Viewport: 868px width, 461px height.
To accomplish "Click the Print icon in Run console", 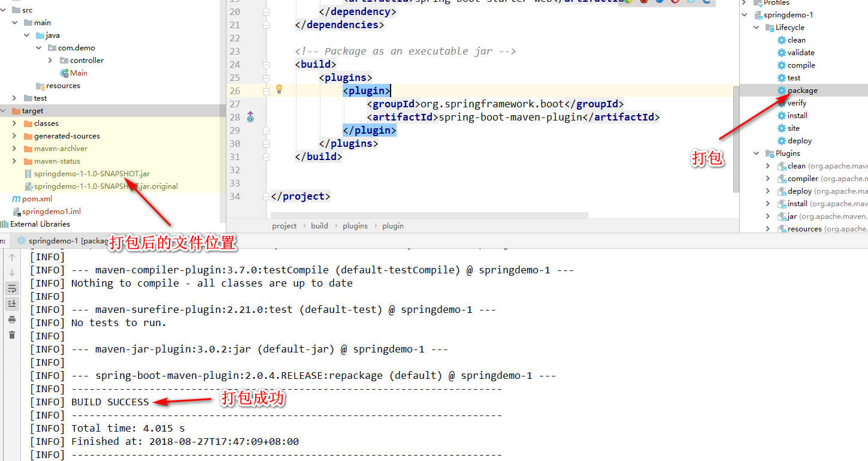I will point(11,320).
